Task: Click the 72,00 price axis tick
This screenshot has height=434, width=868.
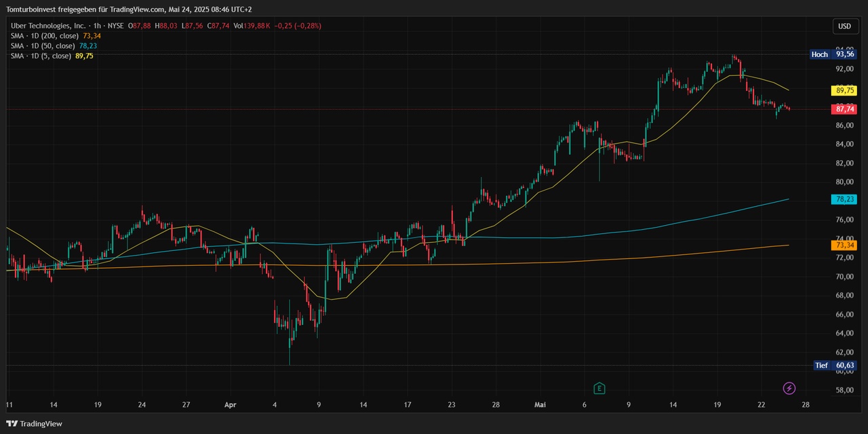Action: point(844,258)
